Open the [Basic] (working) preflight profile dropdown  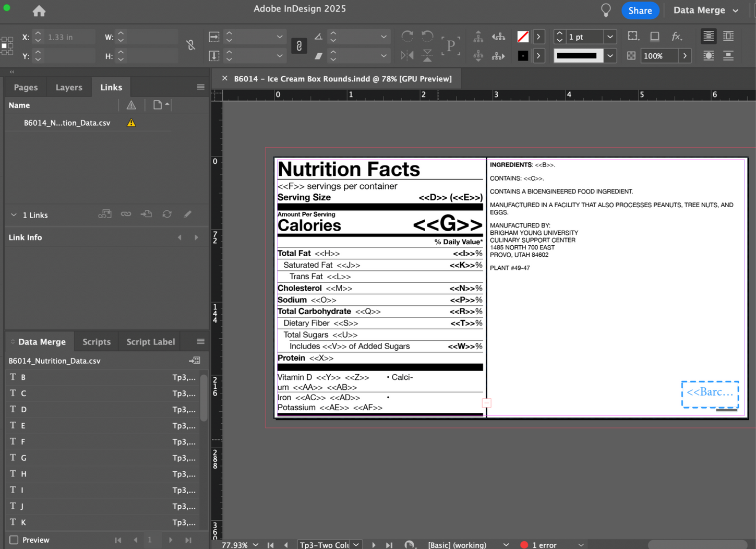pyautogui.click(x=506, y=545)
